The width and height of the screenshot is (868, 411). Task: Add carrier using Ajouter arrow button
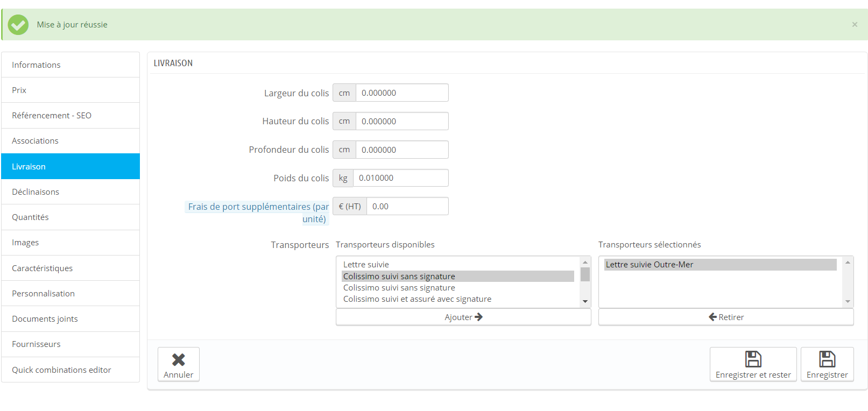pyautogui.click(x=463, y=317)
